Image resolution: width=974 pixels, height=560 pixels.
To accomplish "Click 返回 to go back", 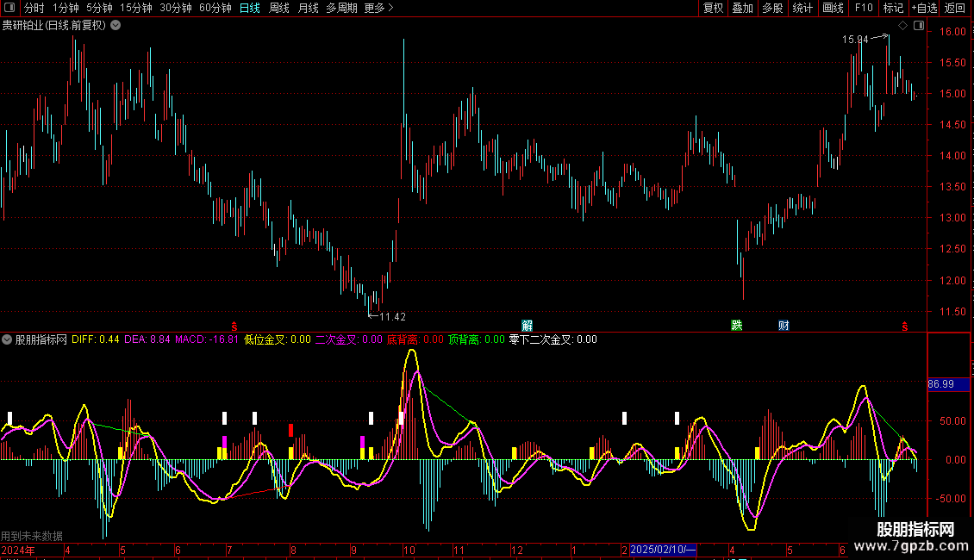I will click(955, 8).
